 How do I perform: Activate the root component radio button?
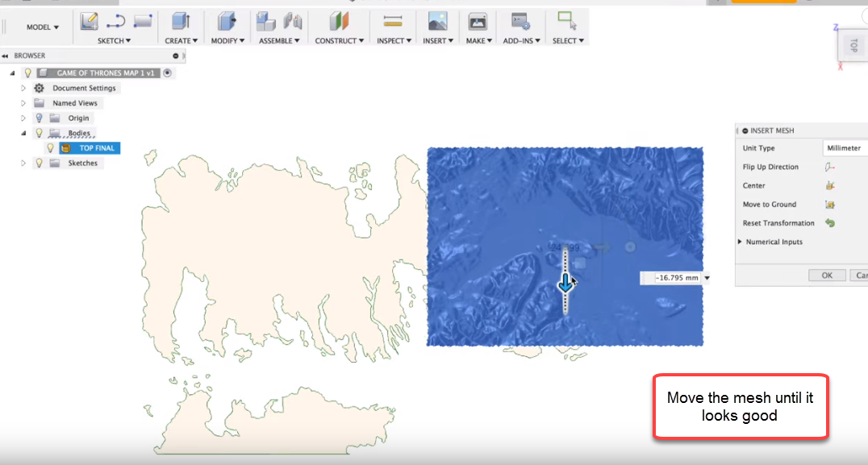(x=167, y=73)
